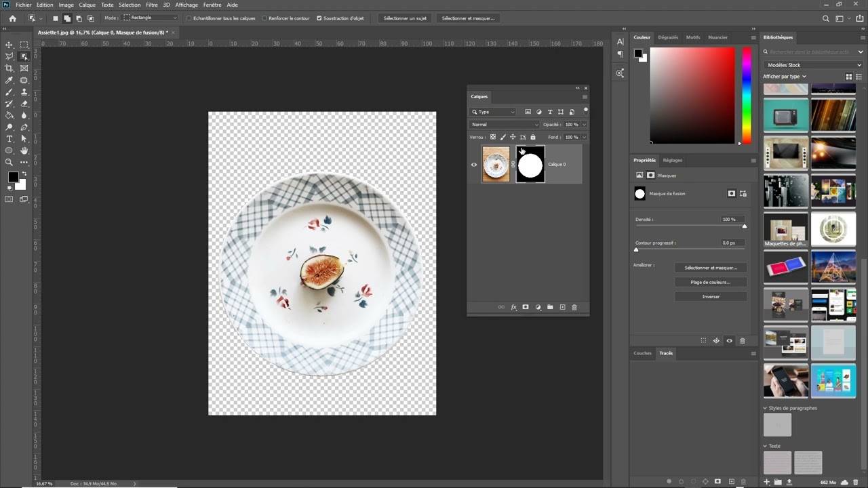
Task: Open the Mode Rectangle dropdown
Action: tap(151, 18)
